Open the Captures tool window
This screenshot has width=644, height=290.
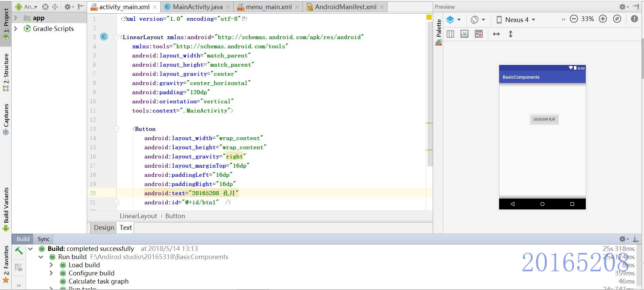coord(6,119)
